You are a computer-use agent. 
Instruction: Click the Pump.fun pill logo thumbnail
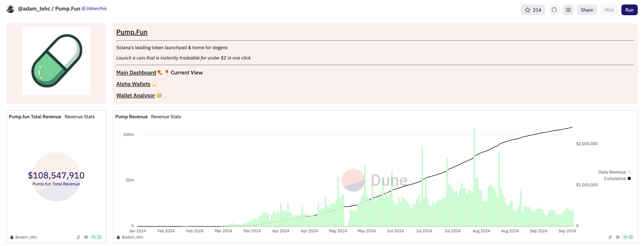point(56,61)
